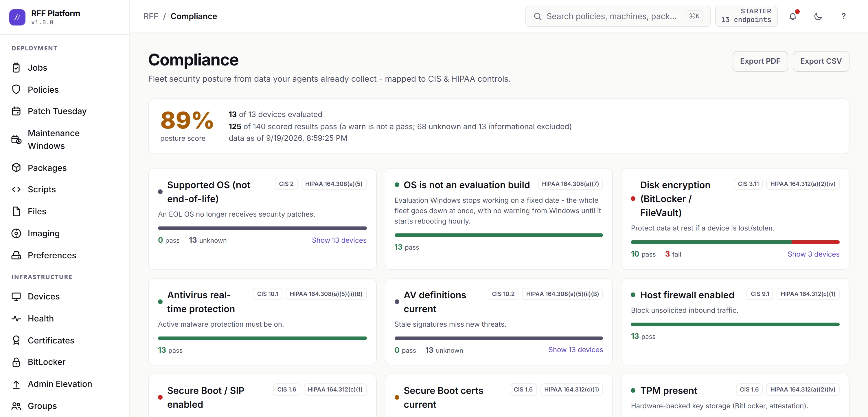Image resolution: width=868 pixels, height=417 pixels.
Task: Click the STARTER 13 endpoints plan badge
Action: coord(746,16)
